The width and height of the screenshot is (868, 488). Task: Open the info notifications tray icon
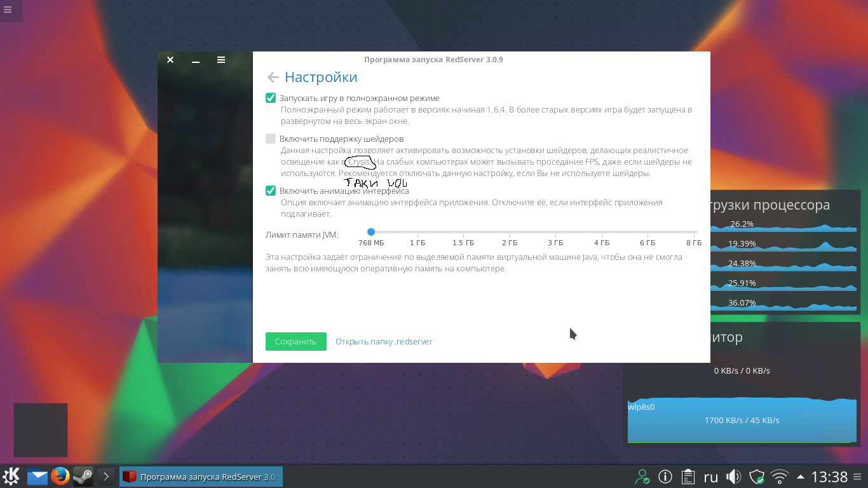(665, 477)
